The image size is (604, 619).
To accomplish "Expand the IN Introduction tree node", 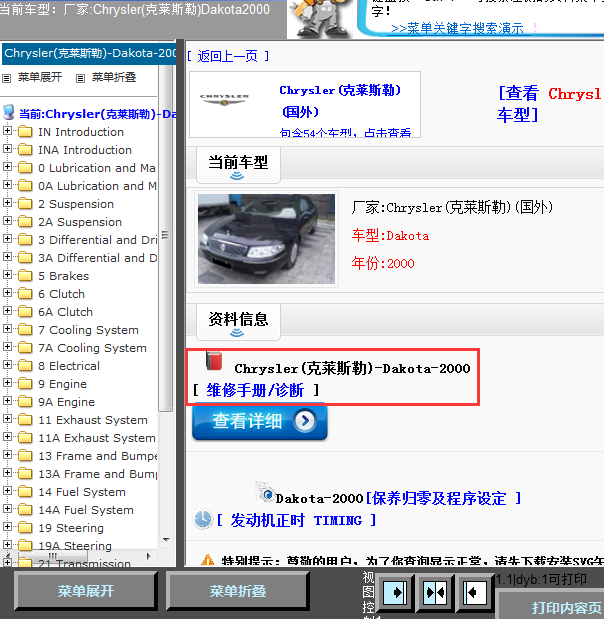I will click(7, 130).
